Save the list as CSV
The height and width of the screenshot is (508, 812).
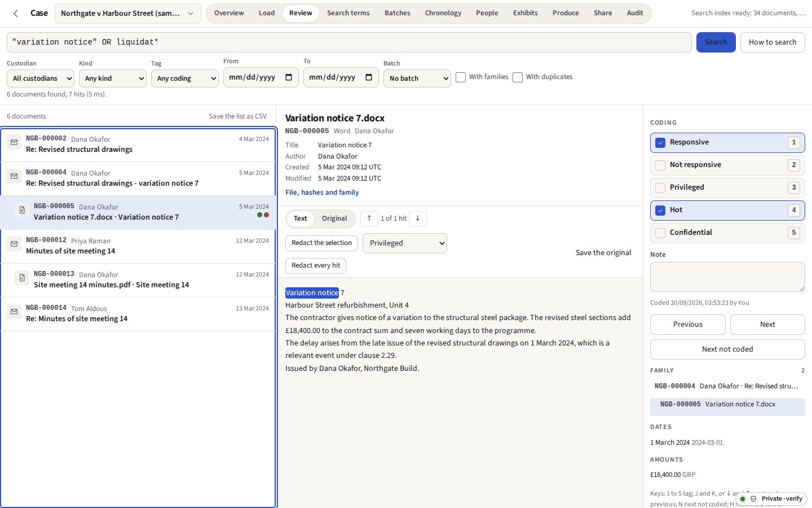click(x=237, y=116)
